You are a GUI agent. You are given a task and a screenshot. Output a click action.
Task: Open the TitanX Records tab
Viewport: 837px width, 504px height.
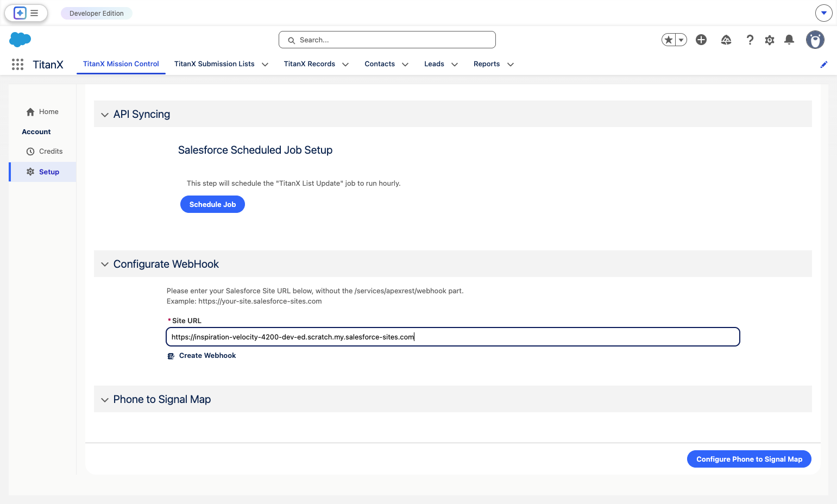point(310,64)
